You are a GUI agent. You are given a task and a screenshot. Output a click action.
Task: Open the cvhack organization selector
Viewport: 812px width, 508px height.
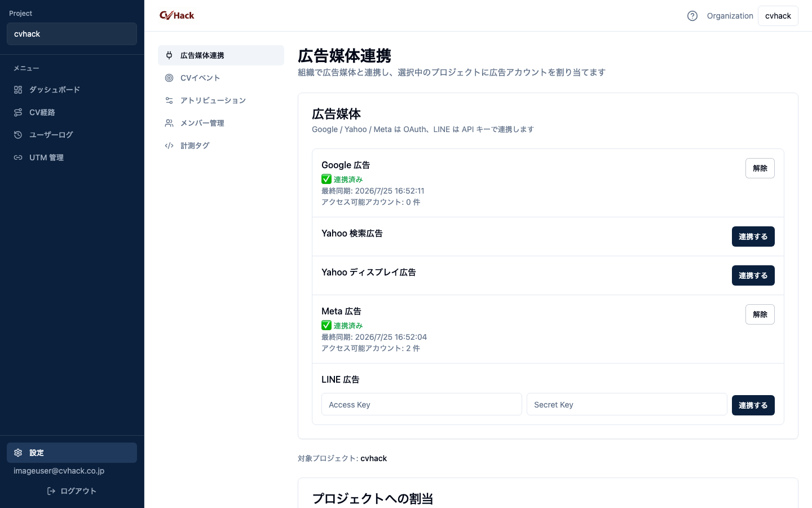tap(778, 16)
